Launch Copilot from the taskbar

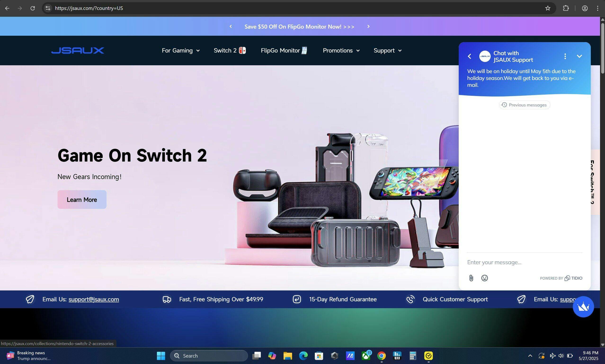(272, 356)
